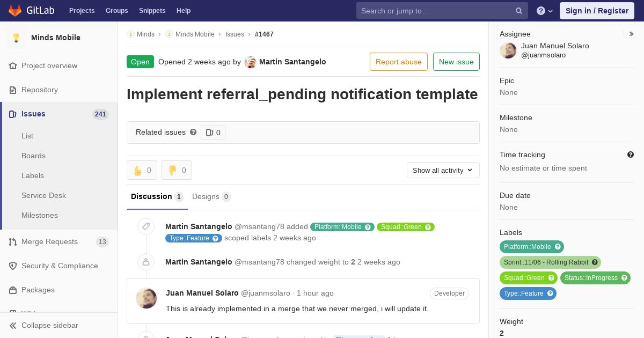Open Help in top nav
Screen dimensions: 644x338
click(x=184, y=11)
